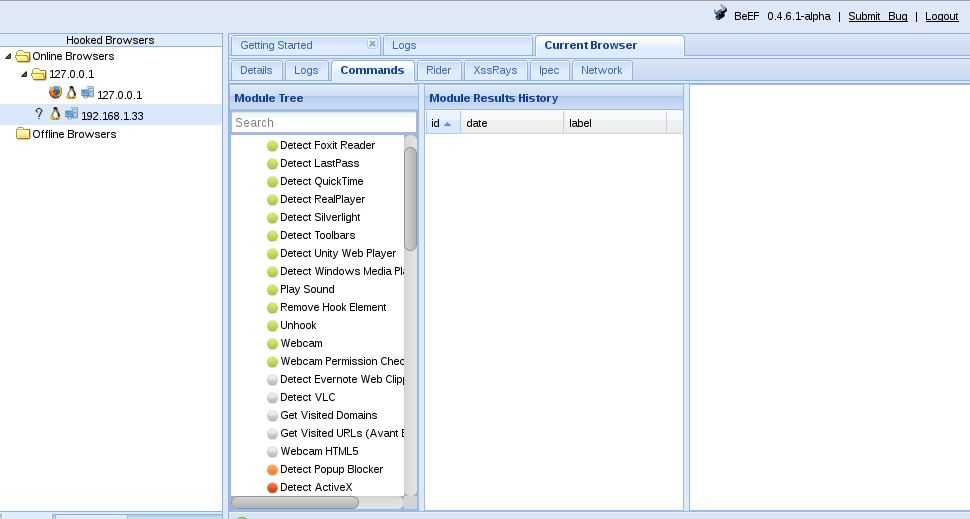
Task: Click the Module Tree horizontal scrollbar thumb
Action: point(294,502)
